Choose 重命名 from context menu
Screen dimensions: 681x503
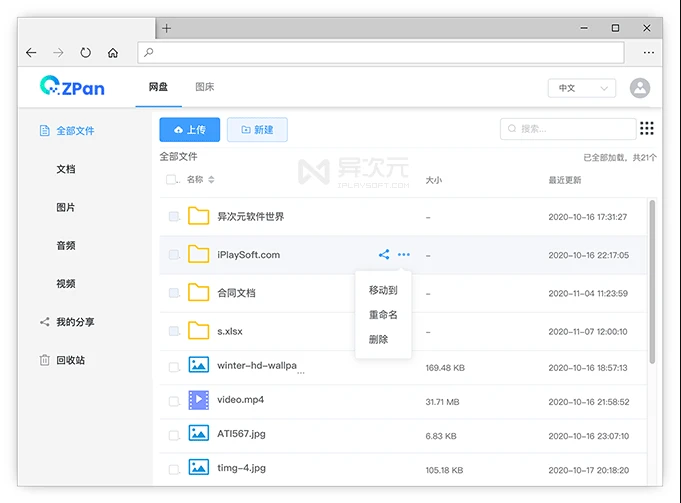point(383,315)
